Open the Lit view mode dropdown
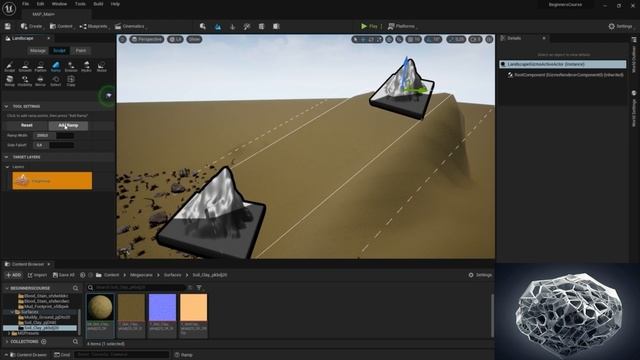640x360 pixels. pyautogui.click(x=175, y=39)
